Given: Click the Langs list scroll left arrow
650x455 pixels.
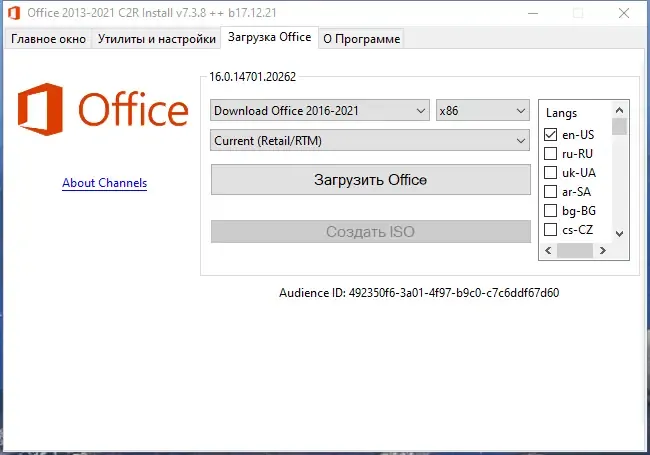Looking at the screenshot, I should (x=548, y=250).
